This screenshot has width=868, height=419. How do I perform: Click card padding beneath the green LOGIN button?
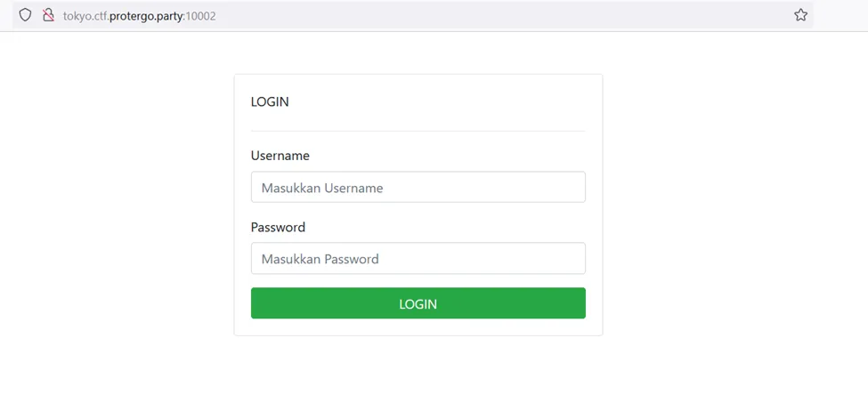[418, 327]
